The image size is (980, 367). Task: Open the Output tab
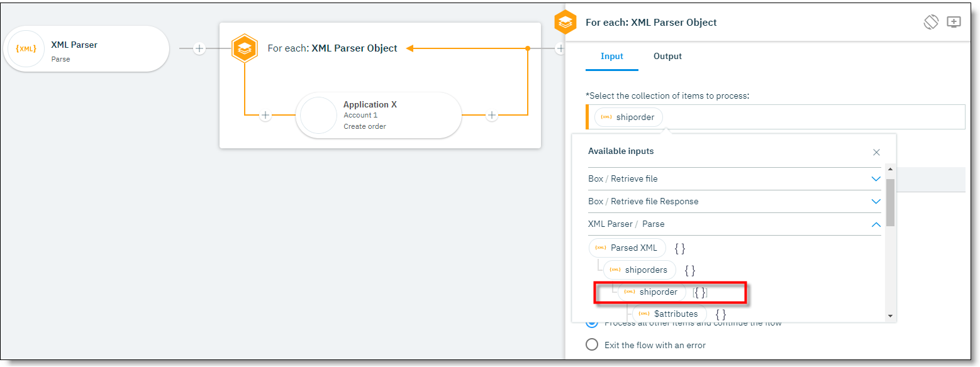[667, 57]
